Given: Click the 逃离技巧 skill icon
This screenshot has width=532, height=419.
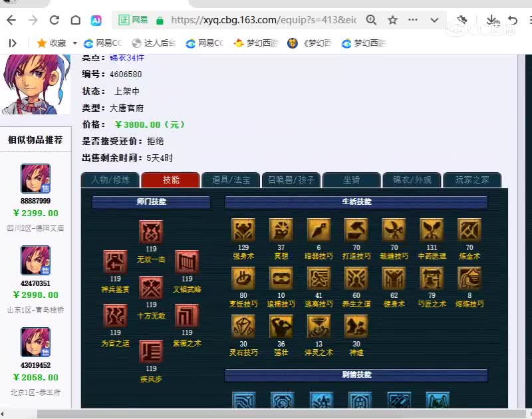Looking at the screenshot, I should pos(319,278).
